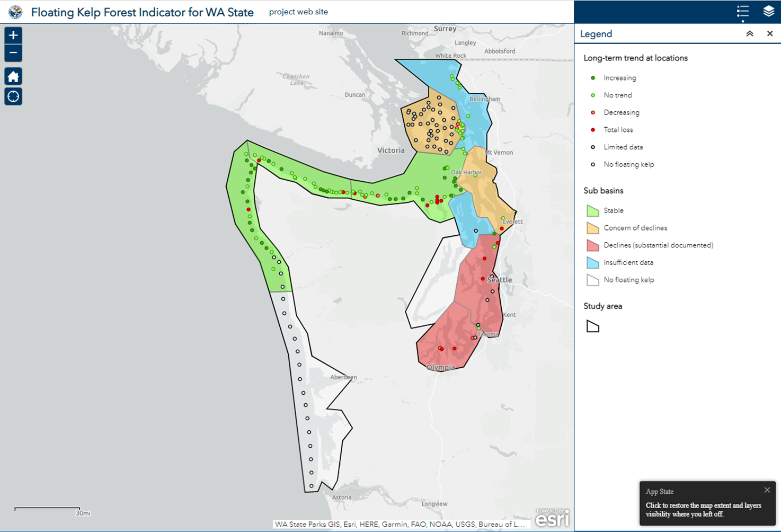Click the Total loss red dot symbol
Viewport: 781px width, 532px height.
[593, 130]
